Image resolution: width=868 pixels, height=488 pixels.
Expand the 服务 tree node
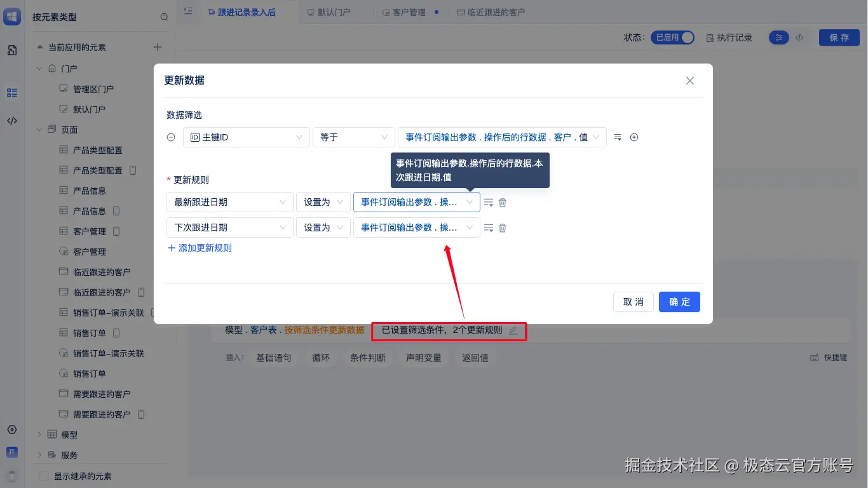[x=39, y=455]
